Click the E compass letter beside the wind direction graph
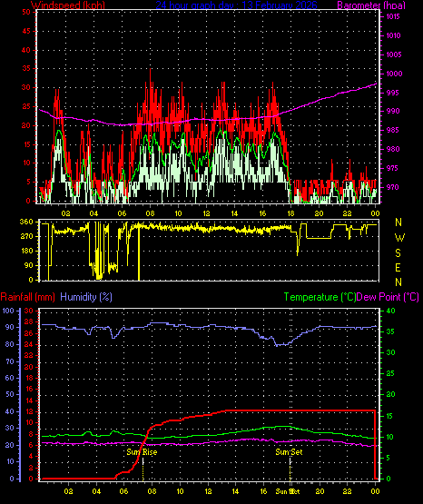 tap(398, 267)
